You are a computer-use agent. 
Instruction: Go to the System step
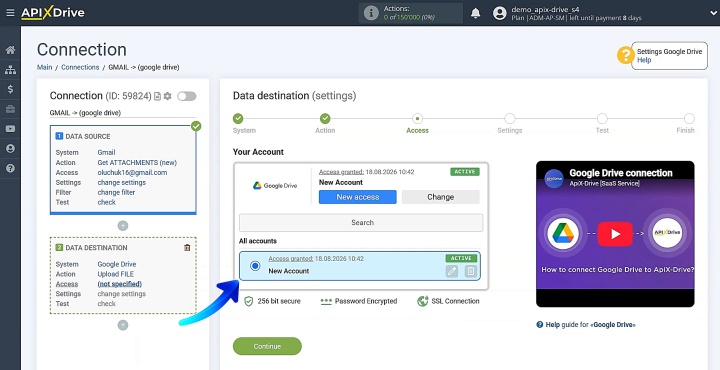pyautogui.click(x=238, y=119)
